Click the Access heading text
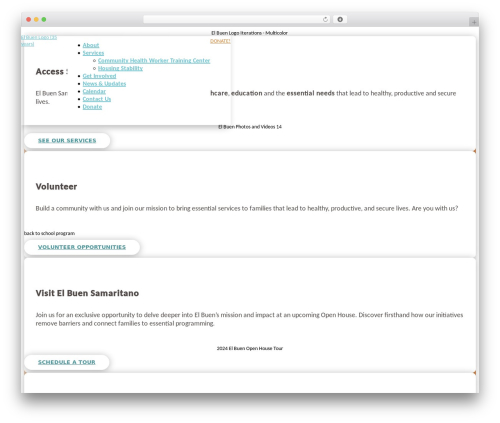This screenshot has height=423, width=500. click(52, 72)
